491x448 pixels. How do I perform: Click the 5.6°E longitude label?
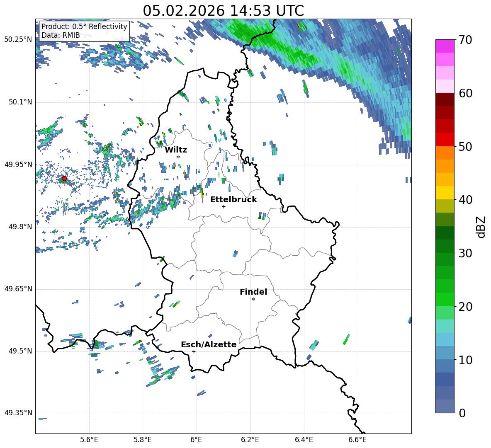click(x=89, y=440)
